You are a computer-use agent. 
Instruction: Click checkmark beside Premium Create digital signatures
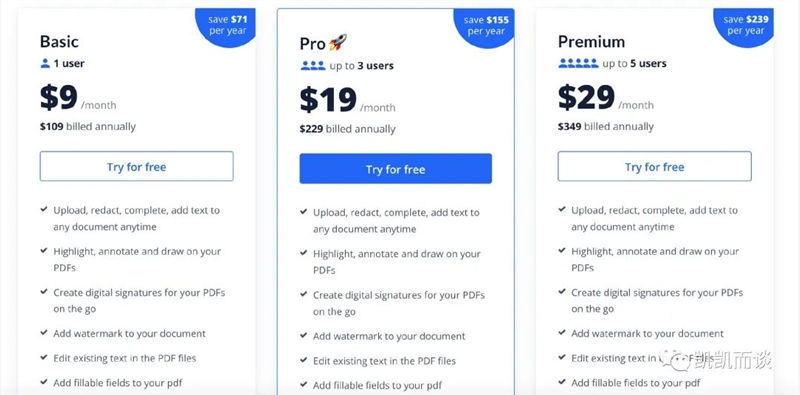point(562,292)
